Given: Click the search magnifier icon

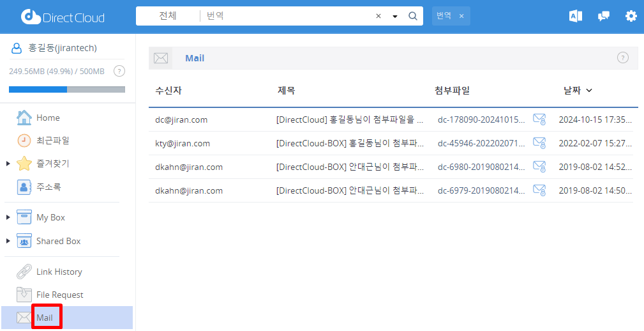Looking at the screenshot, I should tap(412, 16).
